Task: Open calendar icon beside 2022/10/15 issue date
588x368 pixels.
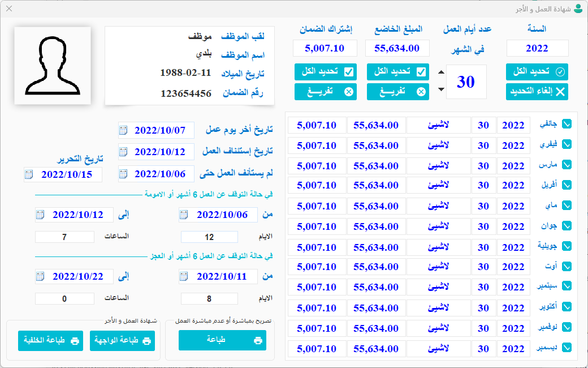Action: point(29,174)
